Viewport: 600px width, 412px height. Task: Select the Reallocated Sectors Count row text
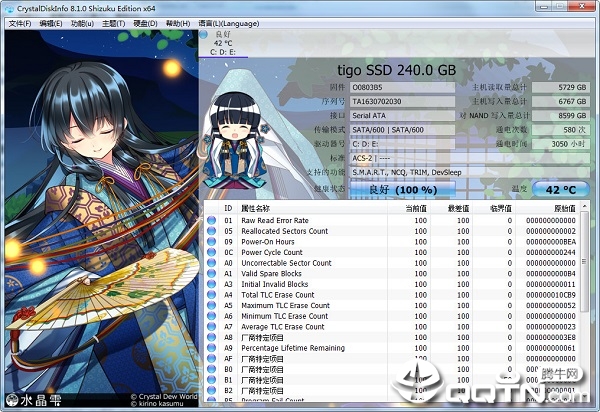click(x=284, y=231)
